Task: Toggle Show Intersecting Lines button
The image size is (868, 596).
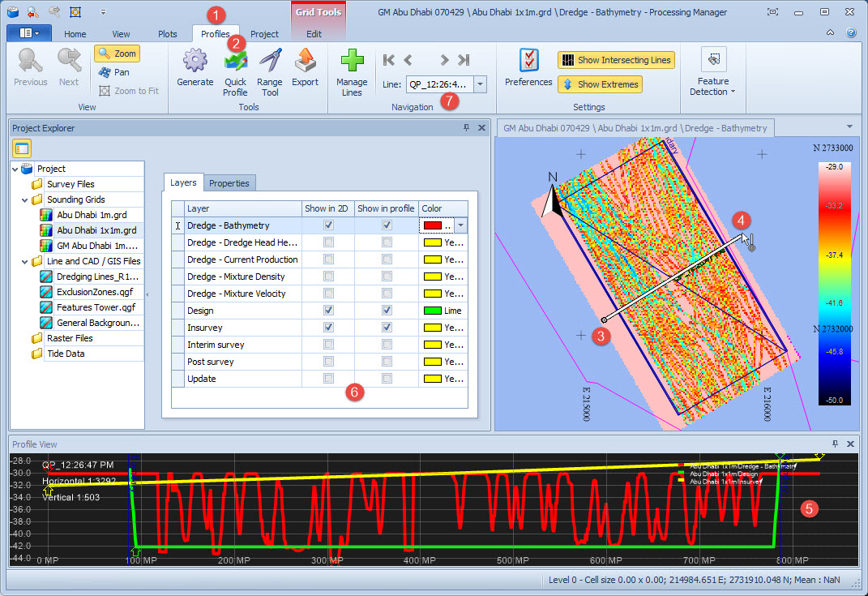Action: [616, 60]
